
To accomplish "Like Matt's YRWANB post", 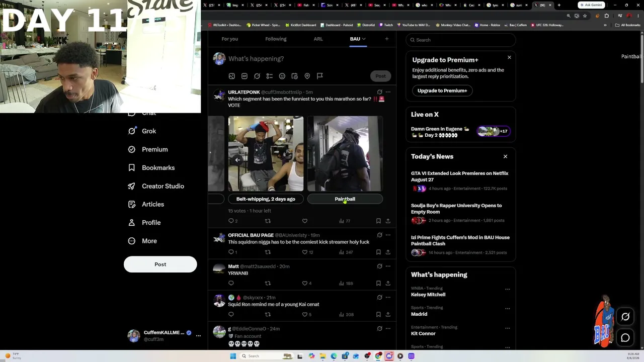I will coord(304,283).
